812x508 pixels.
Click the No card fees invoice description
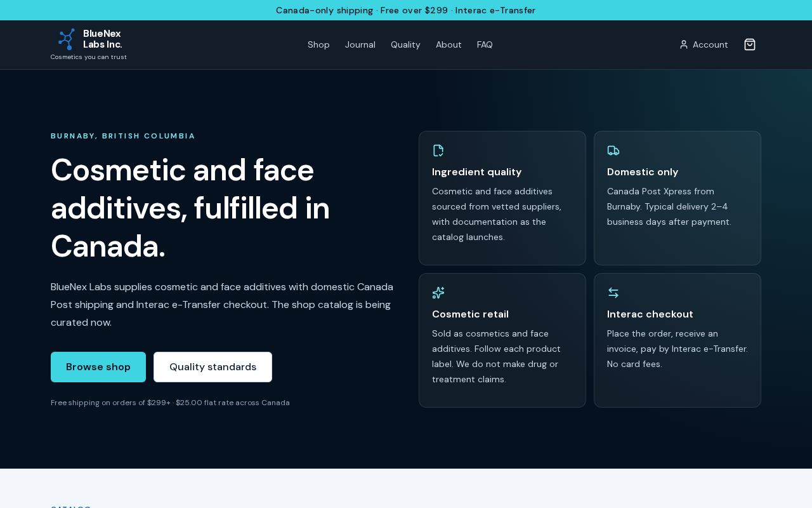coord(678,349)
